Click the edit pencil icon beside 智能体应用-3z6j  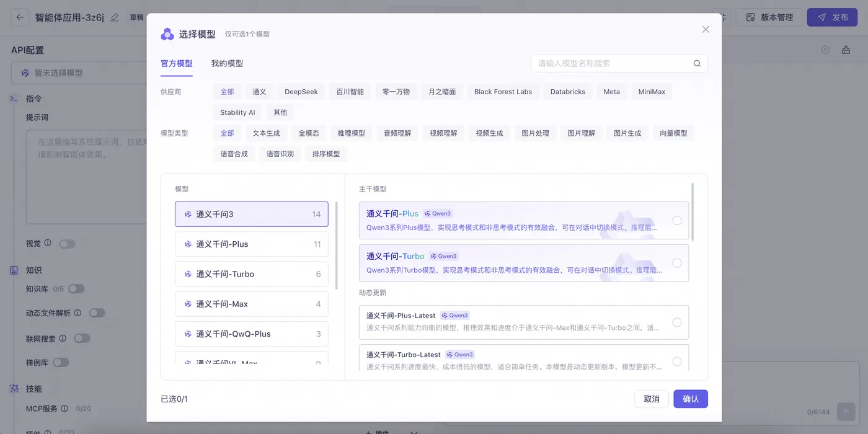(x=114, y=17)
